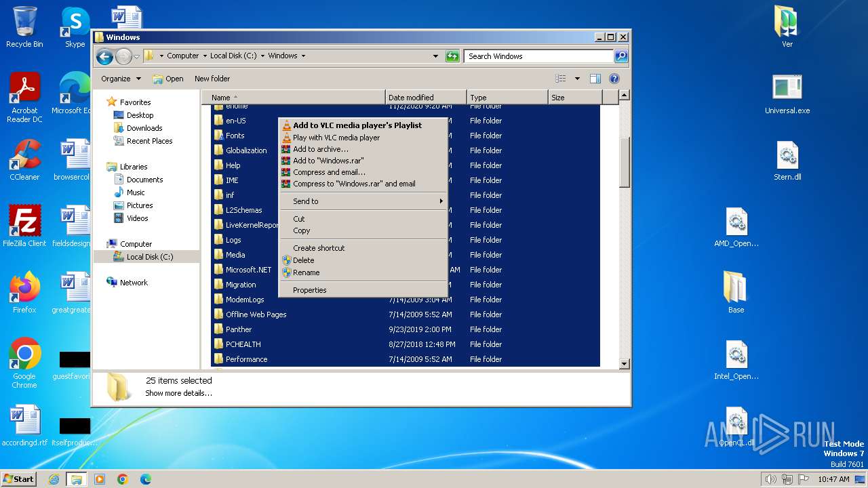The height and width of the screenshot is (488, 868).
Task: Open the FileZilla Client desktop icon
Action: pyautogui.click(x=24, y=226)
